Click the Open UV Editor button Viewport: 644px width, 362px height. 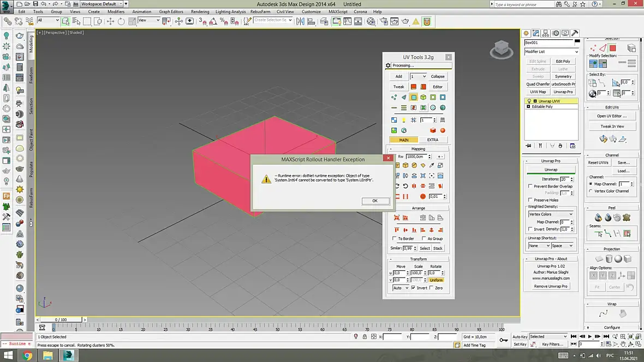click(x=611, y=116)
